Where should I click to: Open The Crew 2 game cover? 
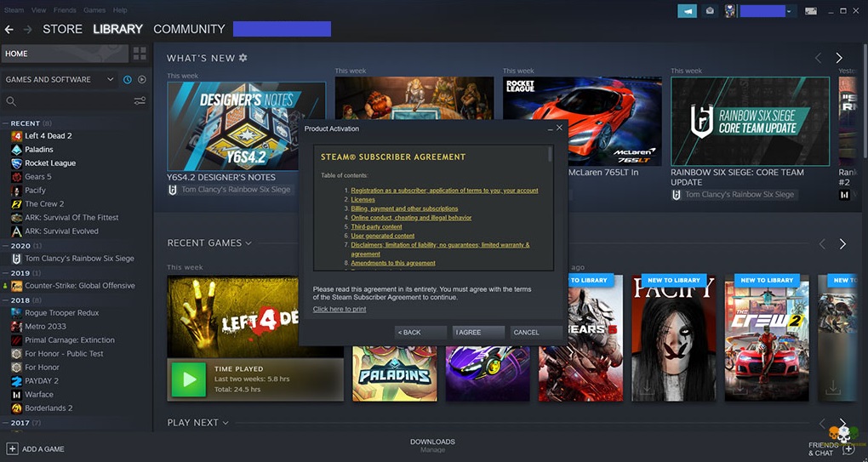click(767, 338)
